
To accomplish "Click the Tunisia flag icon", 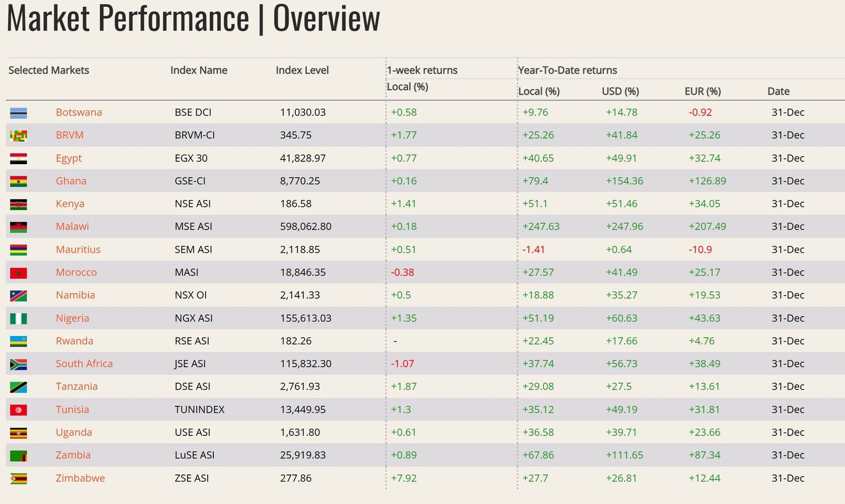I will (18, 410).
